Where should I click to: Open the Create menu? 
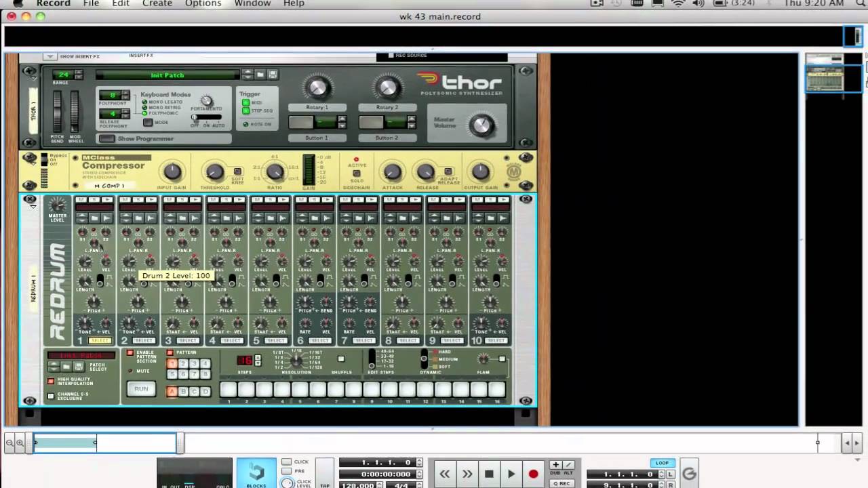[157, 3]
